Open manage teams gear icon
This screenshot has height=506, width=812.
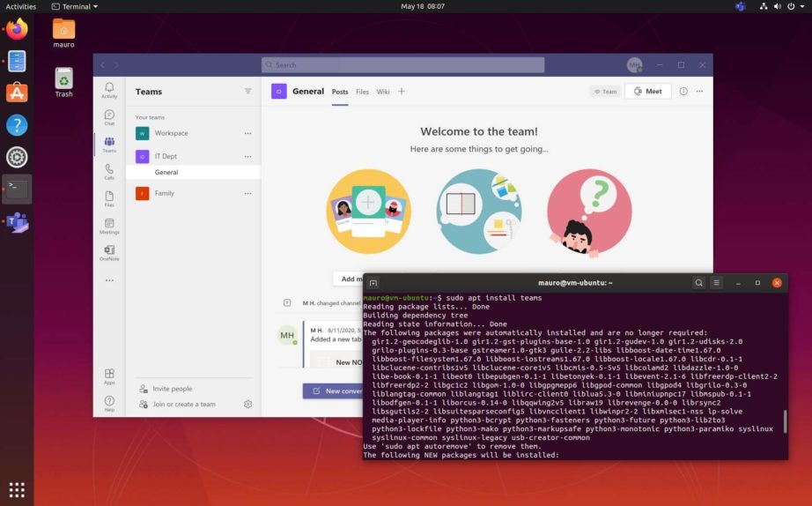[x=248, y=404]
